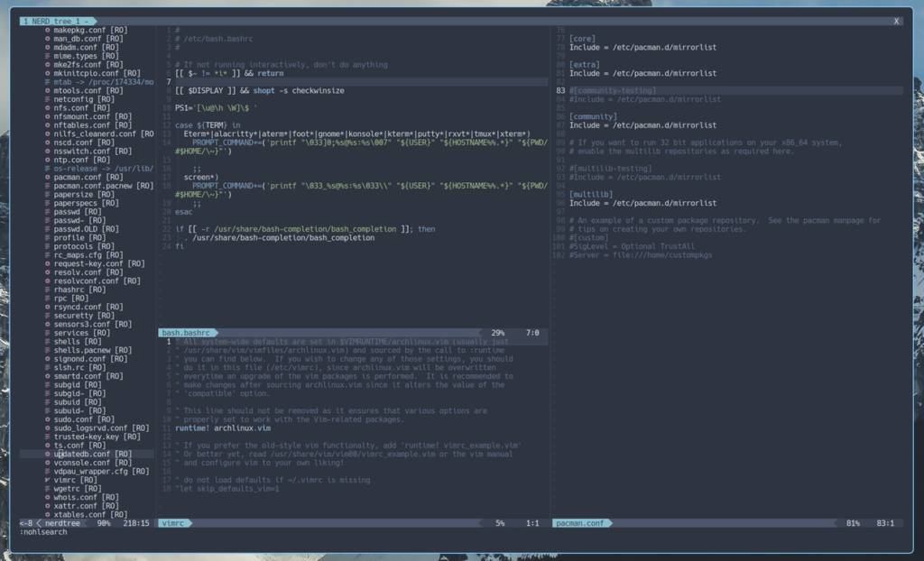The width and height of the screenshot is (924, 561).
Task: Click the icon next to the mtab symlink
Action: pyautogui.click(x=47, y=82)
